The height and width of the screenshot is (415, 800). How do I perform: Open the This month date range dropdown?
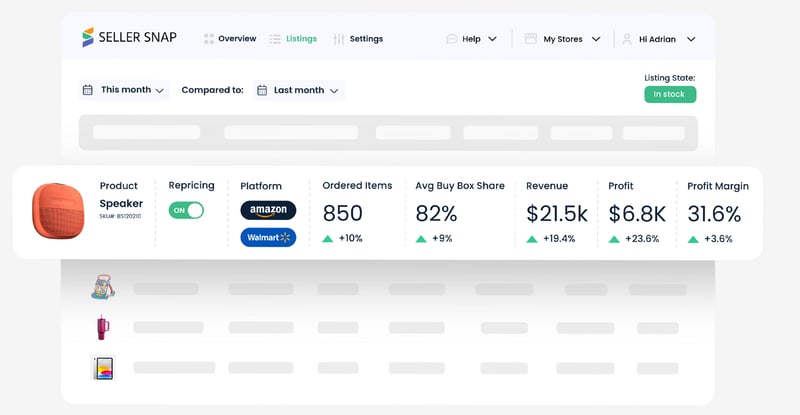(x=124, y=90)
